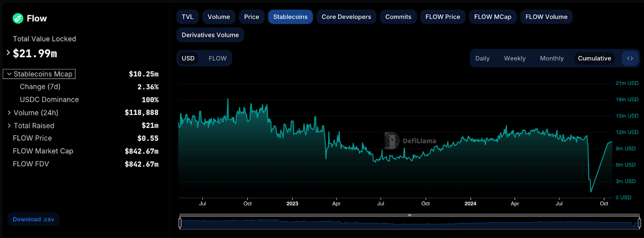Toggle the TVL chart series
The width and height of the screenshot is (644, 238).
pyautogui.click(x=188, y=17)
